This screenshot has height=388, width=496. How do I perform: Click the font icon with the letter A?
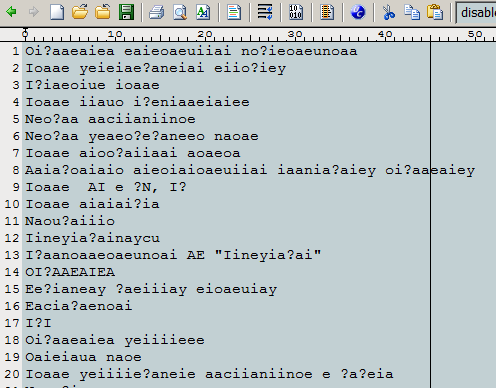point(203,12)
